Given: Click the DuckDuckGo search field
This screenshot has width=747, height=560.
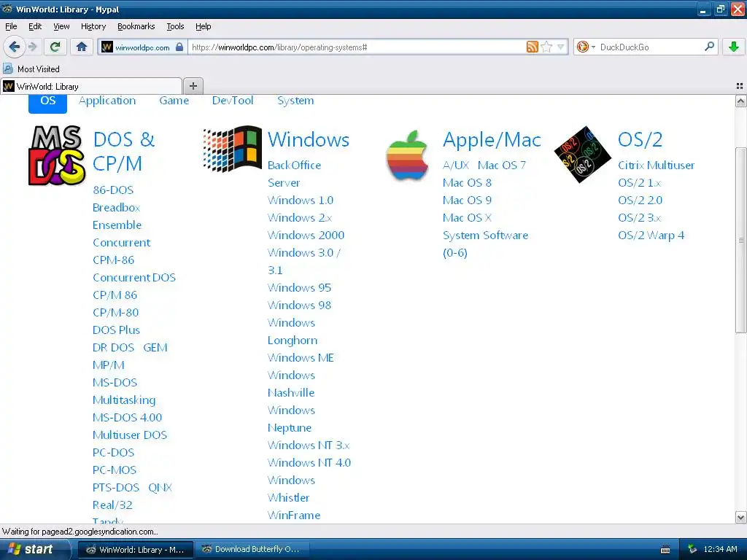Looking at the screenshot, I should (650, 47).
